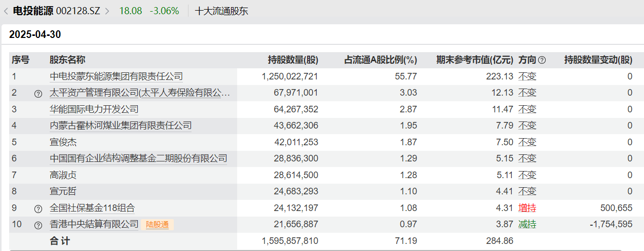Open 内蒙古霍林河煤业集团有限责任公司 link

(121, 126)
